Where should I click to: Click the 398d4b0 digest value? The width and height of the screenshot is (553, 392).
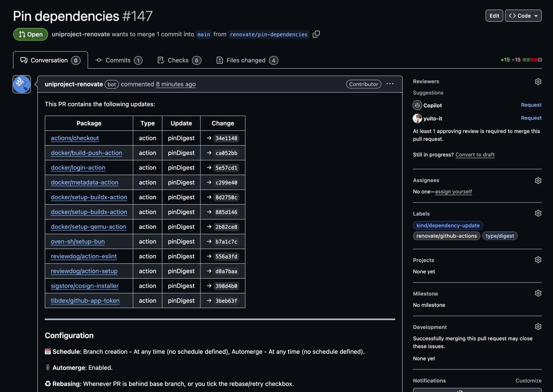pos(226,286)
